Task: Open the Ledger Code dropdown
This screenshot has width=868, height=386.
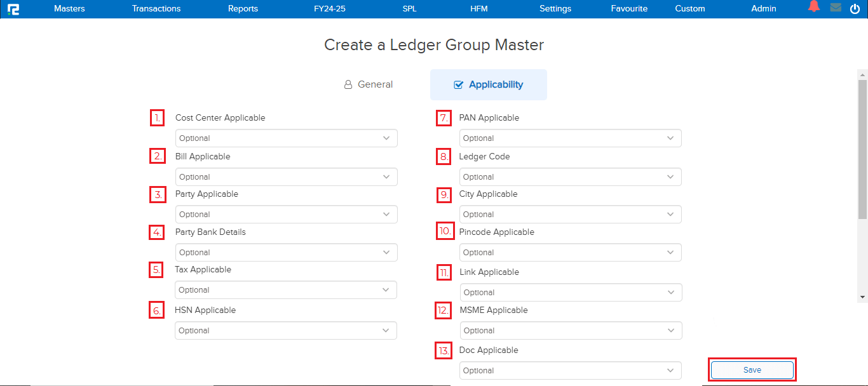Action: click(570, 177)
